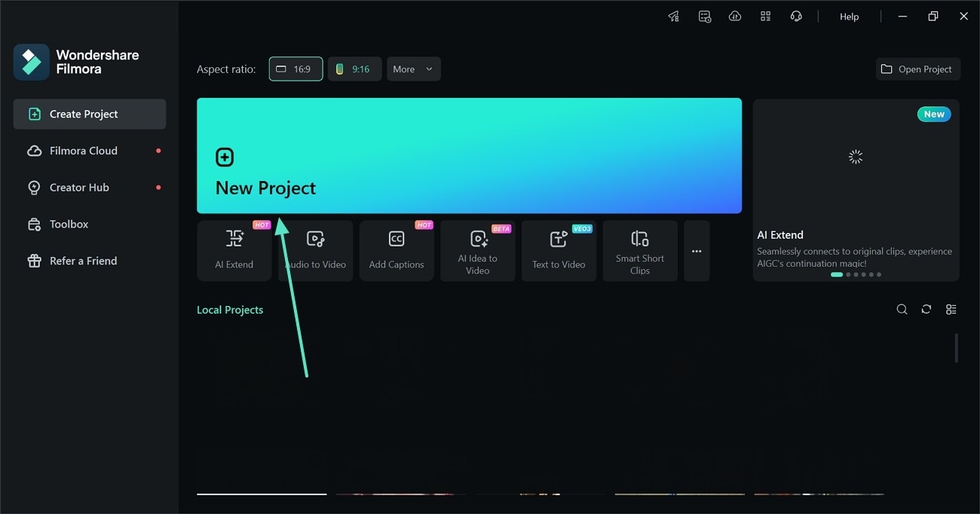Select the Text to Video tool
This screenshot has width=980, height=514.
[559, 250]
